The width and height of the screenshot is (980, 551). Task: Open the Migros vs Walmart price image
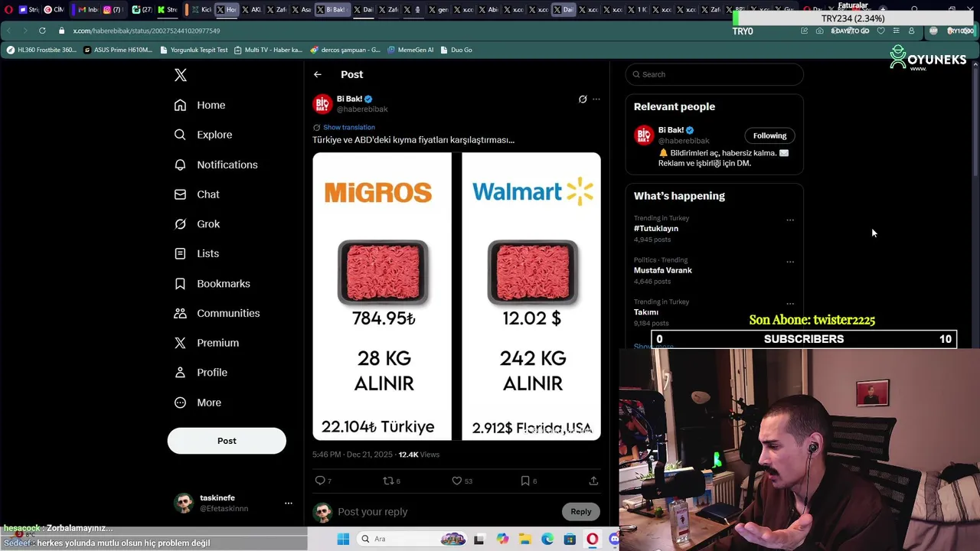[456, 296]
